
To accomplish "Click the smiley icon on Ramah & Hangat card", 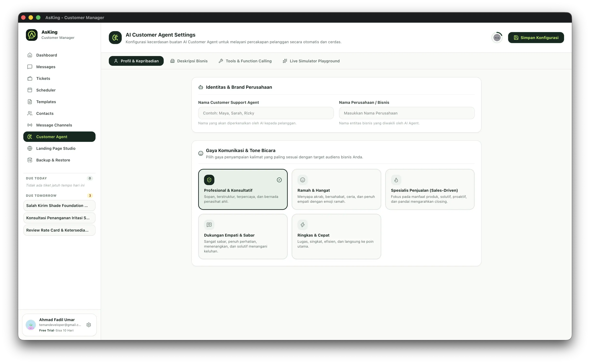I will click(x=303, y=180).
